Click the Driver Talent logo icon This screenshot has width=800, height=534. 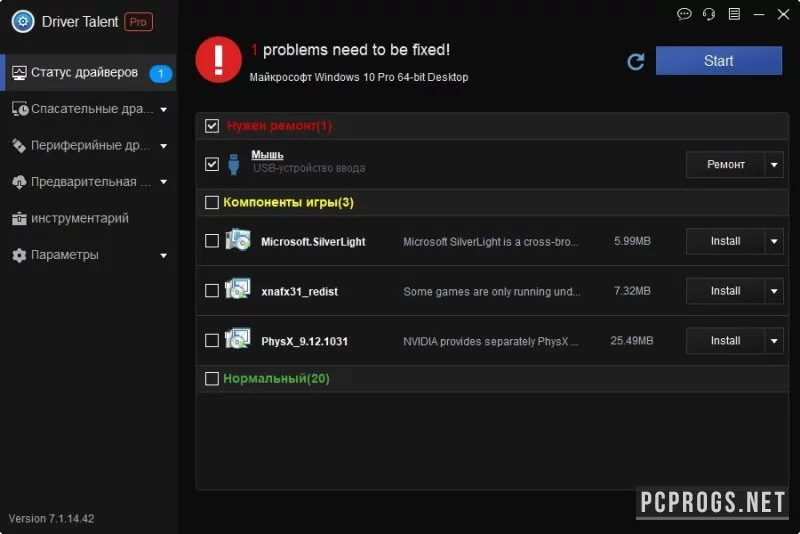(23, 21)
